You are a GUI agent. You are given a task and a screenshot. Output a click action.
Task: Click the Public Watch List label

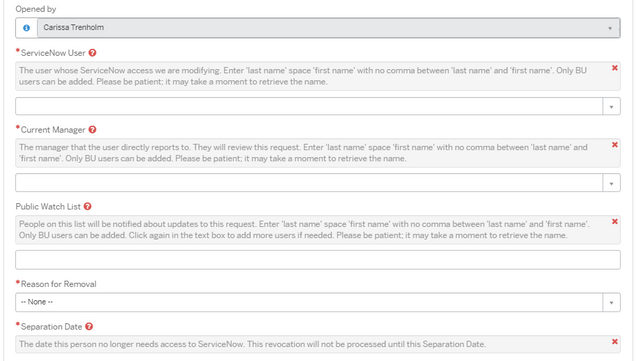coord(48,206)
